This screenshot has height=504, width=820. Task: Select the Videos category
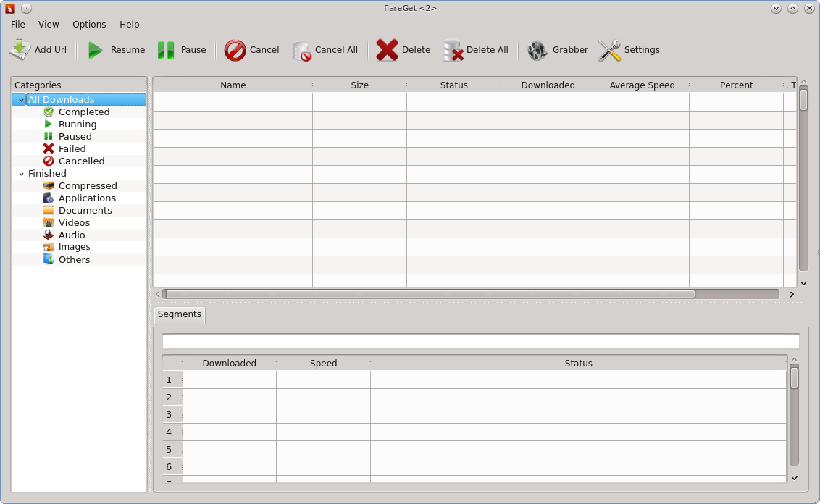click(75, 222)
